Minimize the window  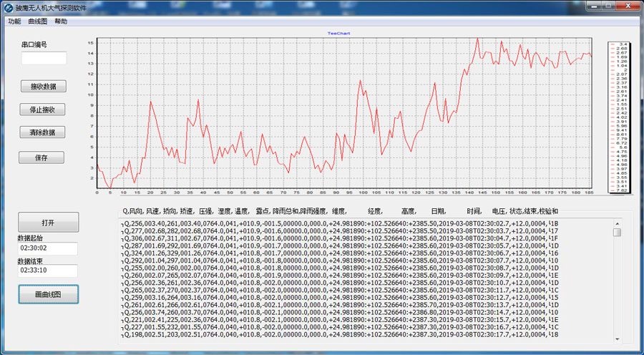592,6
